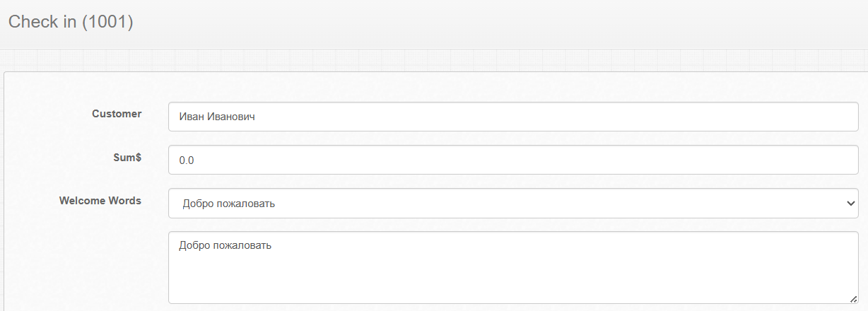Focus the Sum$ input field

click(x=512, y=160)
